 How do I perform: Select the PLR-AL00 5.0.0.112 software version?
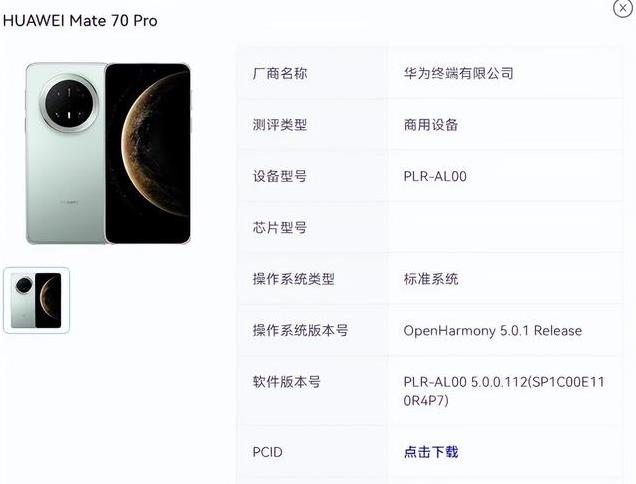pos(504,391)
